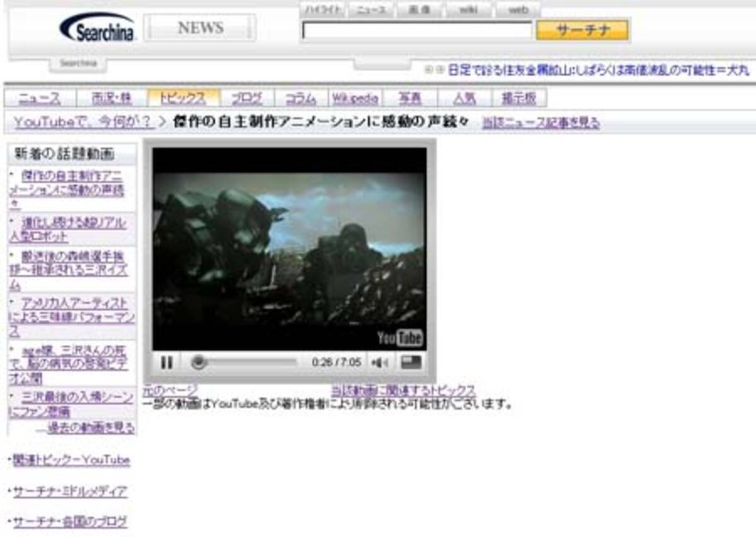Select the wiki search tab
Image resolution: width=756 pixels, height=537 pixels.
pyautogui.click(x=468, y=10)
